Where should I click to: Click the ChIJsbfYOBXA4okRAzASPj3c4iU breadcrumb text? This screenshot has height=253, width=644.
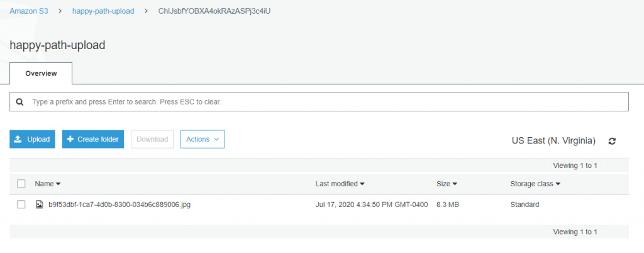[214, 11]
